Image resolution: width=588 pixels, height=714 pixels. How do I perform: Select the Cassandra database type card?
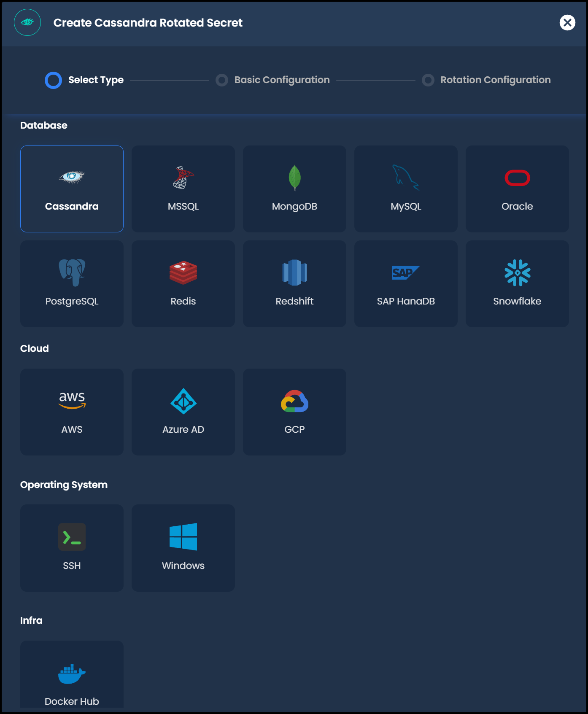72,189
